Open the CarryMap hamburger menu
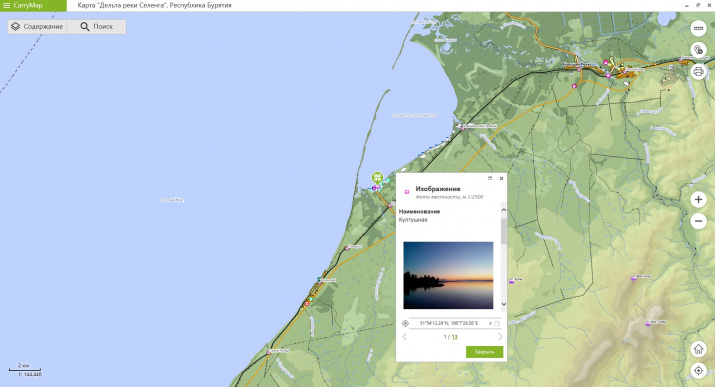Viewport: 715px width, 387px height. (x=6, y=5)
